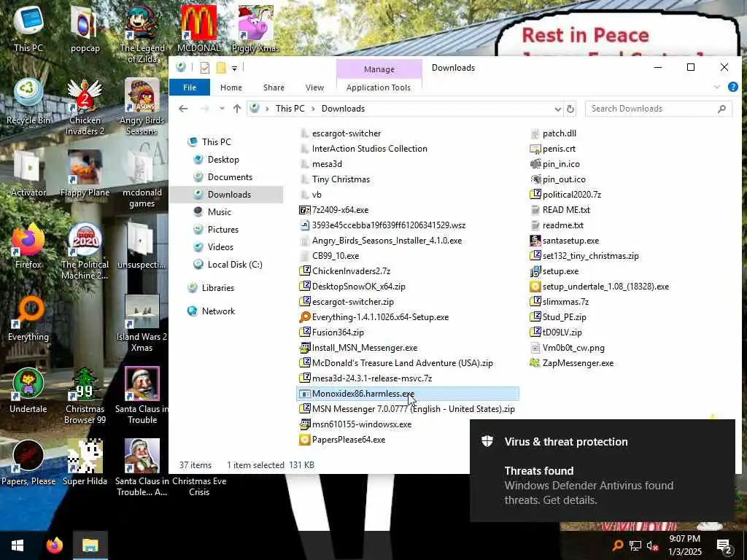The width and height of the screenshot is (747, 560).
Task: Open the Recycle Bin
Action: (x=28, y=101)
